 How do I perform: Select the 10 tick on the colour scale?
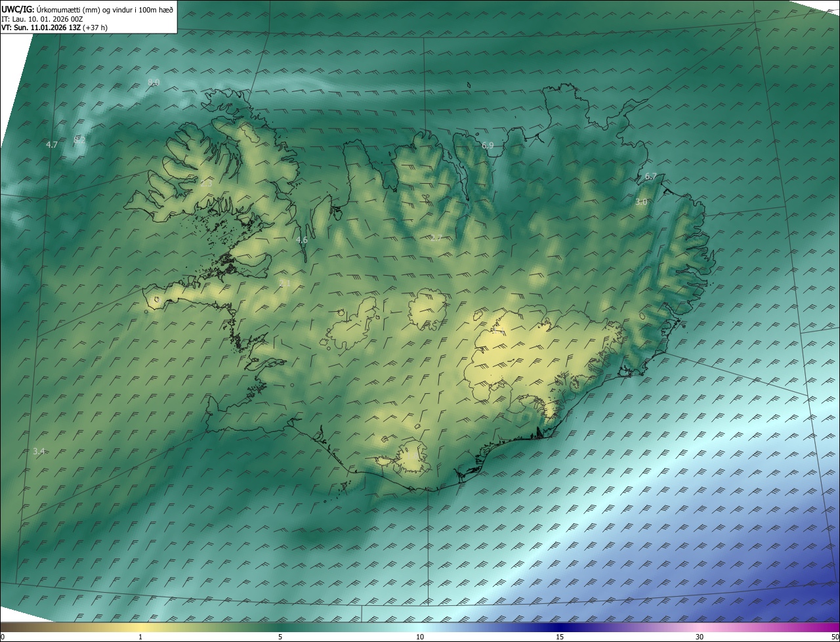pyautogui.click(x=420, y=637)
